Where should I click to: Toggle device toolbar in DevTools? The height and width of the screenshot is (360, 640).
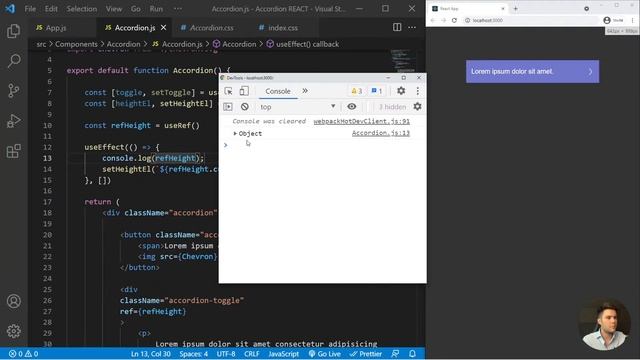(x=244, y=91)
